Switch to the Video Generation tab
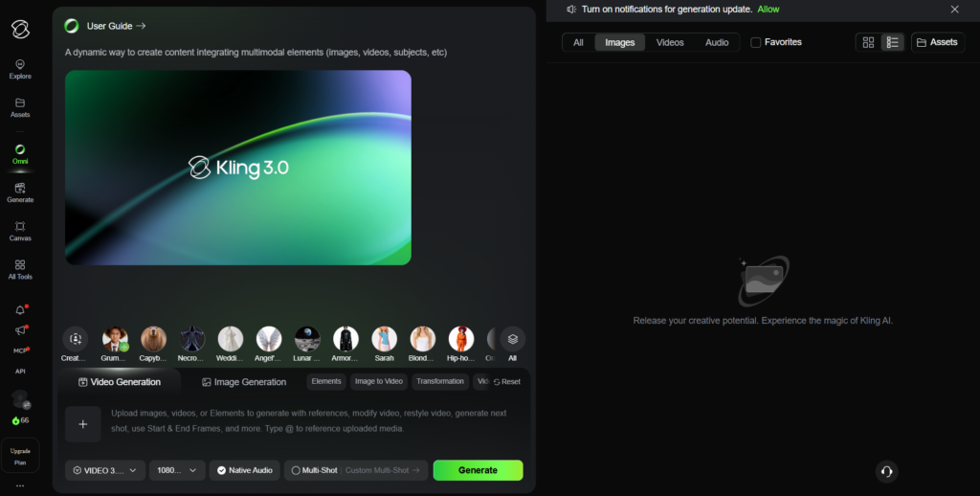This screenshot has width=980, height=496. pyautogui.click(x=120, y=382)
